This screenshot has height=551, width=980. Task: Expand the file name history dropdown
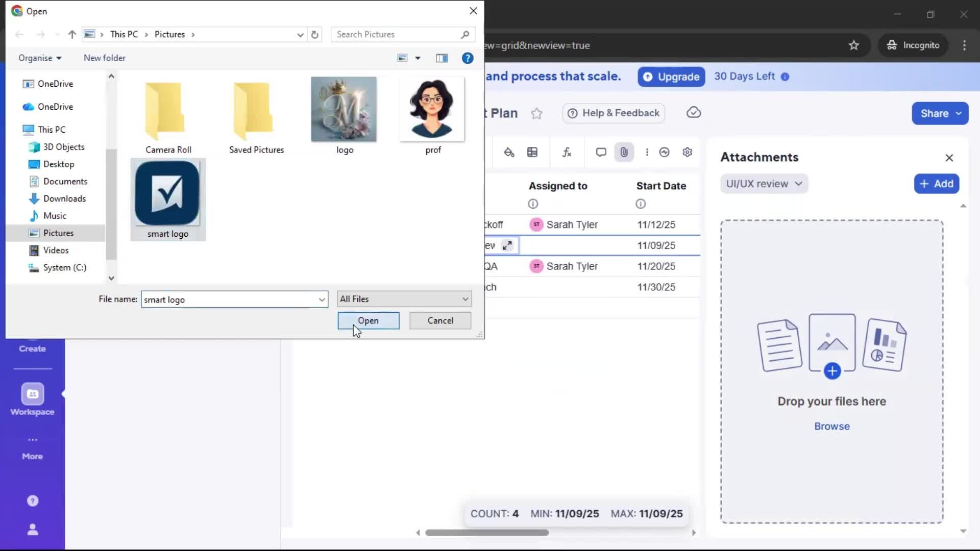click(322, 299)
